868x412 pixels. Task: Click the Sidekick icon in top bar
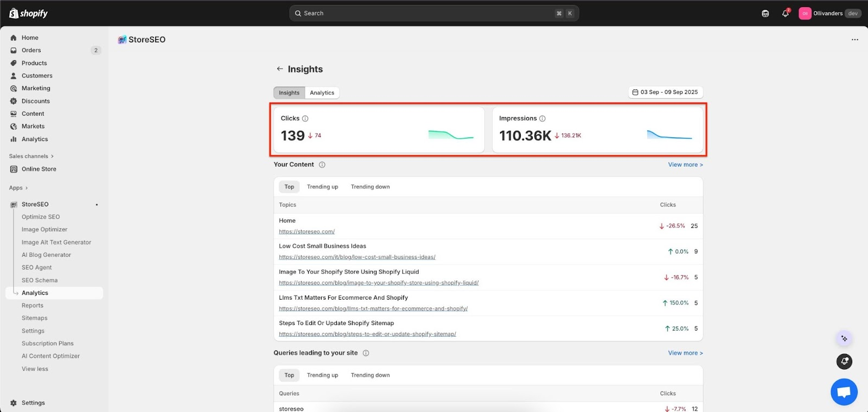[x=765, y=14]
